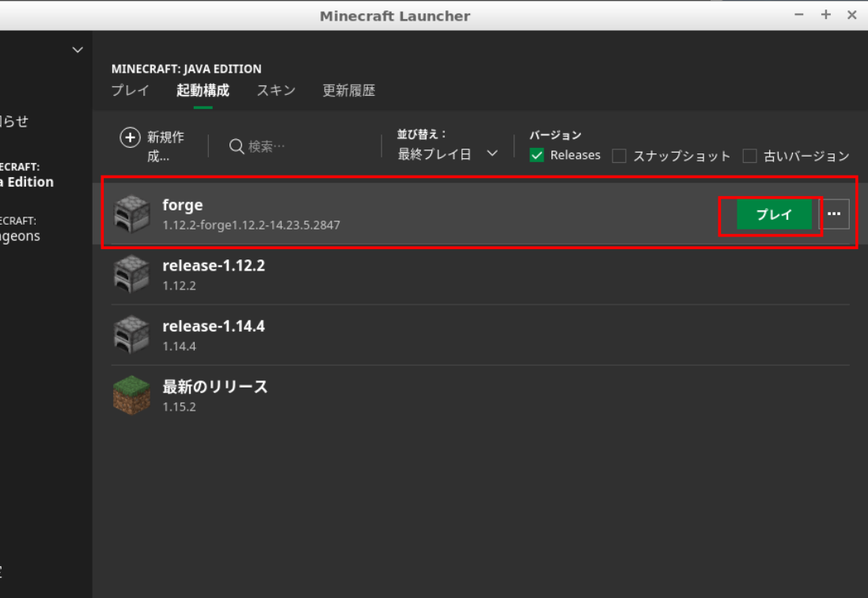Select the forge profile name
868x598 pixels.
point(183,205)
